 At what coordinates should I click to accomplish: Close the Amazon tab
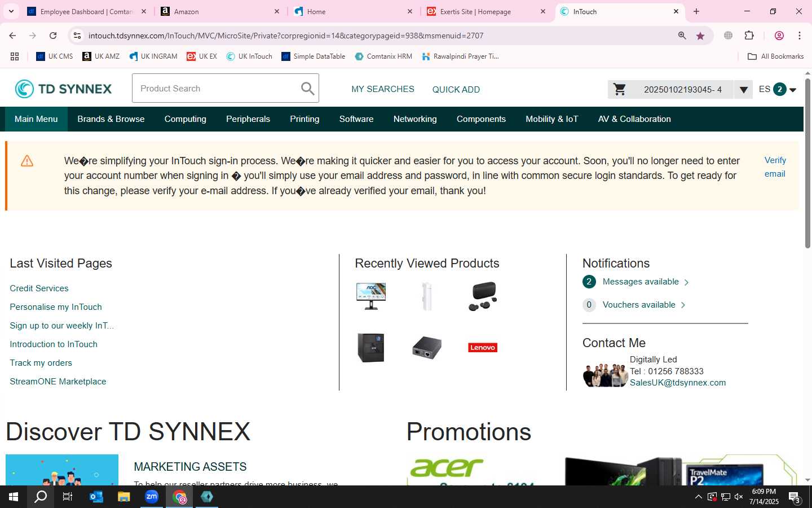click(x=277, y=11)
